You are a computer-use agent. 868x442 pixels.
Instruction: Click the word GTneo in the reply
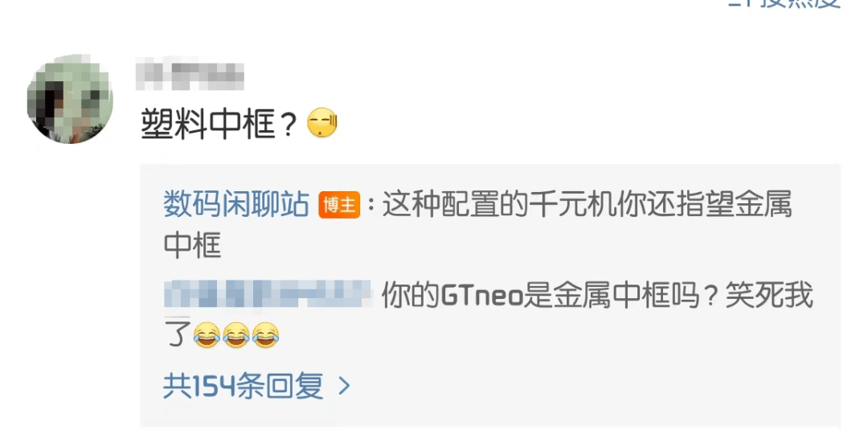(481, 296)
